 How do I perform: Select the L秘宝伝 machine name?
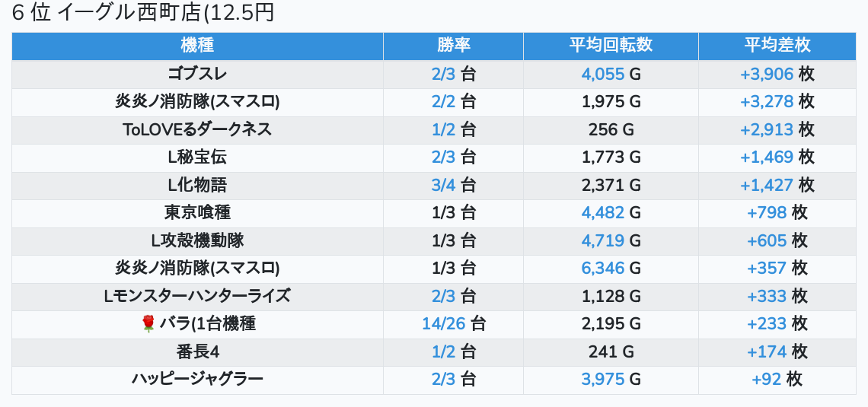(197, 157)
